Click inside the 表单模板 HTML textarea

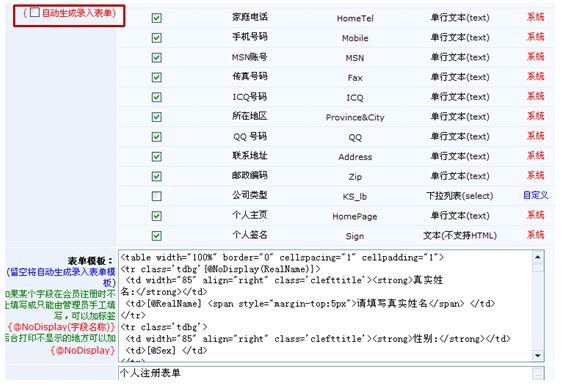(x=325, y=306)
